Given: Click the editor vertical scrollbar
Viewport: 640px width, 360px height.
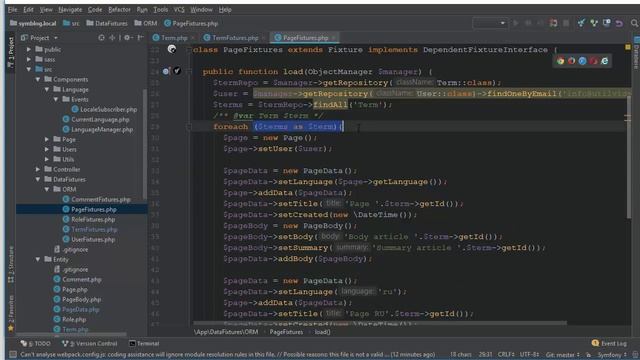Looking at the screenshot, I should tap(629, 157).
